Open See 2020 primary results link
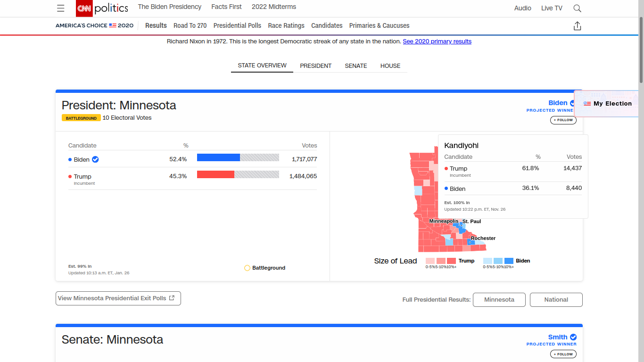644x362 pixels. 437,41
